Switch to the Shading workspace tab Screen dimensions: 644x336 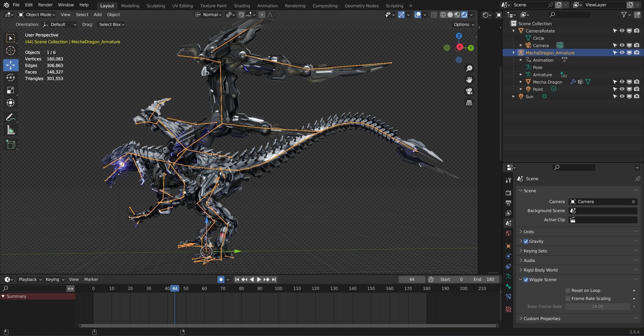[242, 6]
